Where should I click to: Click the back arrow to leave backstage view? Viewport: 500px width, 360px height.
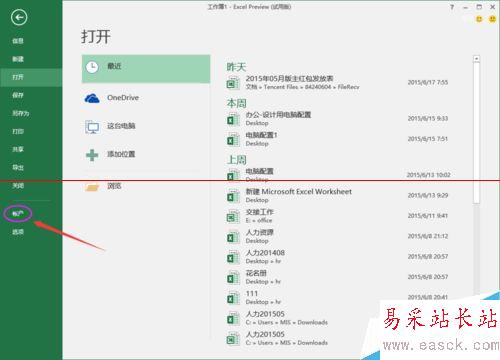19,17
